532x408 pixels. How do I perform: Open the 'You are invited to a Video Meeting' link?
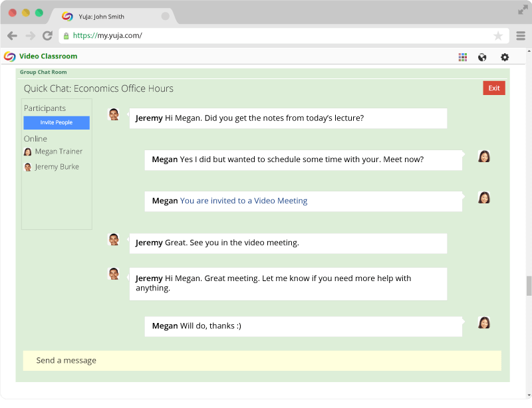coord(243,201)
